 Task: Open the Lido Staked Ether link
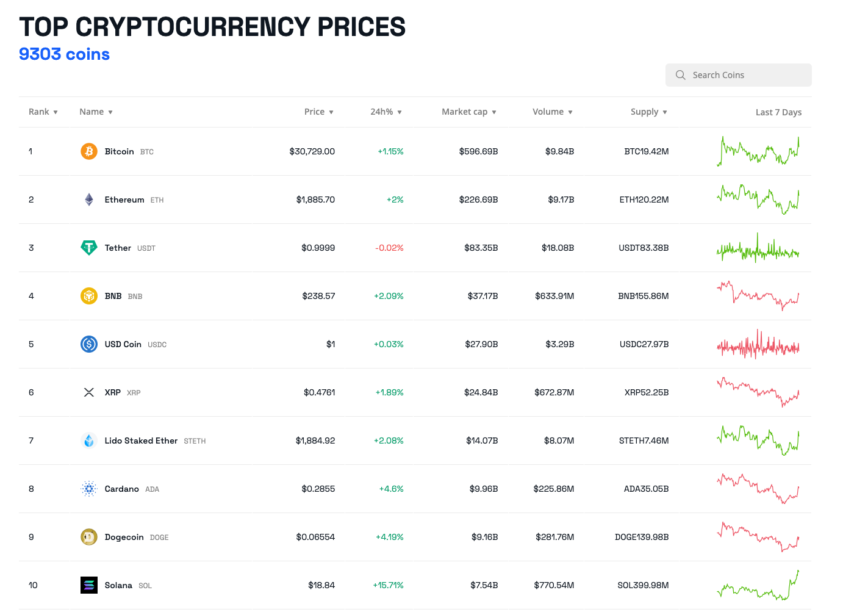click(141, 441)
